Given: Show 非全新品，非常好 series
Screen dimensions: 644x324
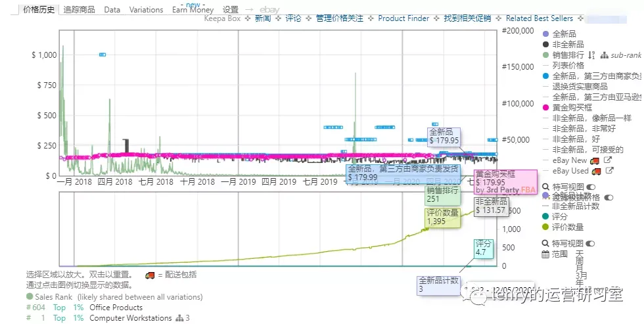Looking at the screenshot, I should pos(584,129).
